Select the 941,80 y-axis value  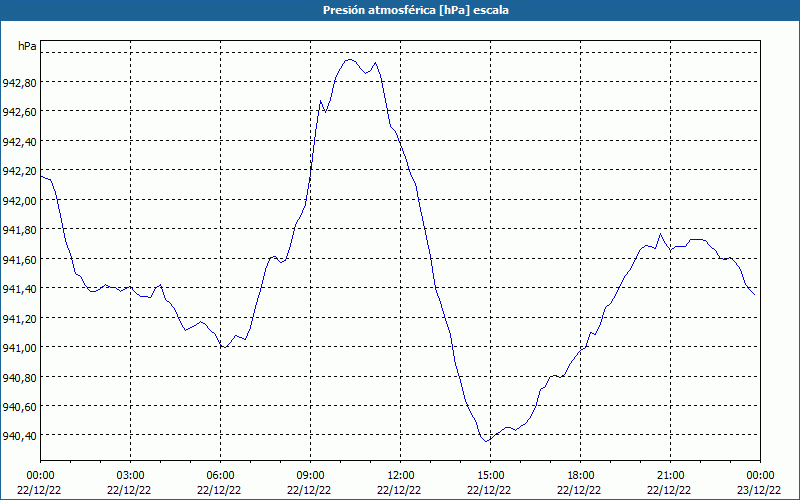(x=20, y=230)
